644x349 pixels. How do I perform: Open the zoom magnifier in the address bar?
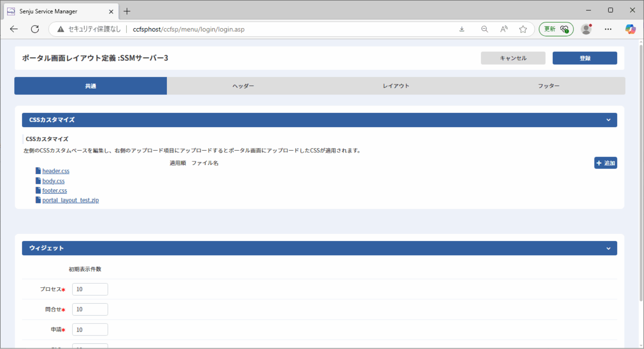pyautogui.click(x=484, y=29)
